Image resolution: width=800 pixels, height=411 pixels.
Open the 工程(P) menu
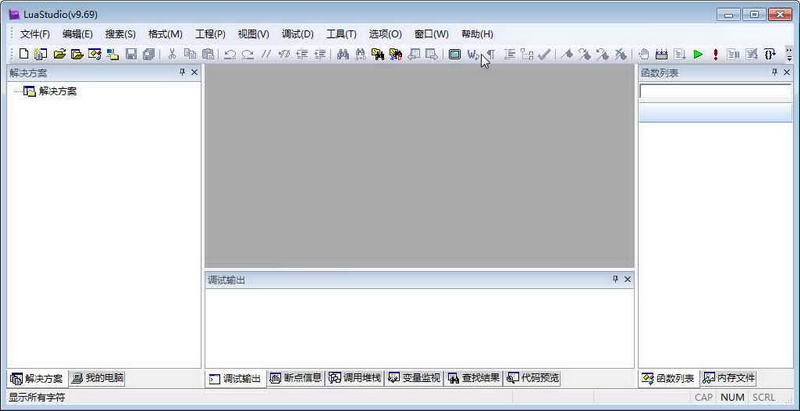[x=210, y=34]
